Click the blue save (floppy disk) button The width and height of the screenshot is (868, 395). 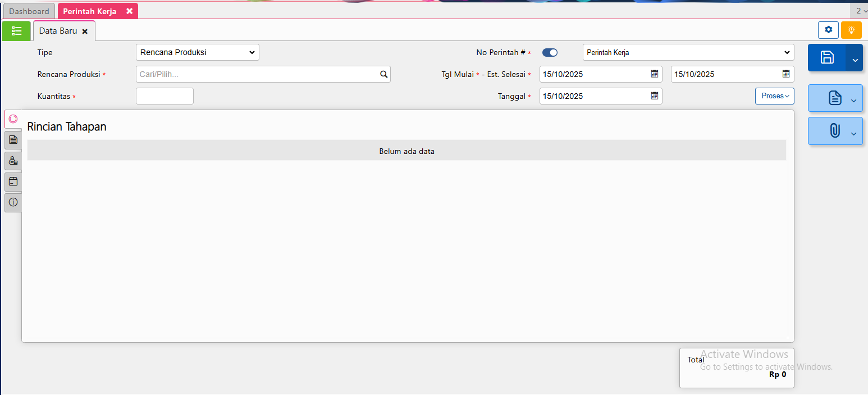[827, 57]
